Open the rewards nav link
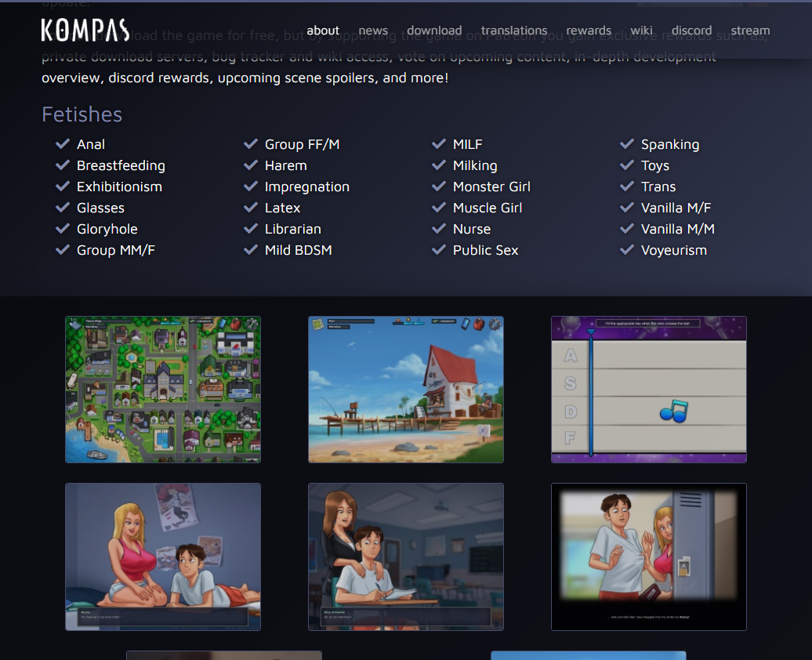 point(589,31)
